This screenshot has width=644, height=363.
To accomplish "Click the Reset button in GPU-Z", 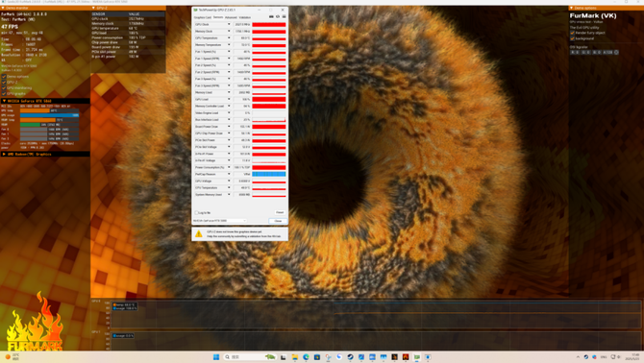I will pos(280,212).
